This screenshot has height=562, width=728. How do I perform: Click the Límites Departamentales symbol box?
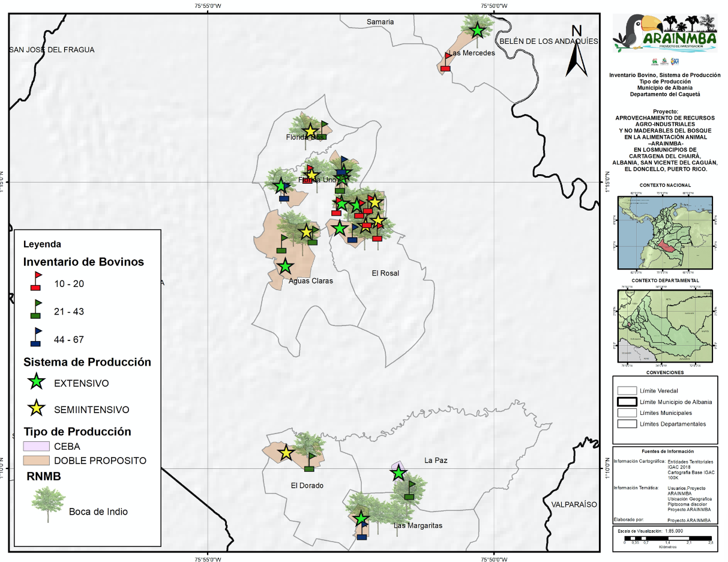click(627, 424)
